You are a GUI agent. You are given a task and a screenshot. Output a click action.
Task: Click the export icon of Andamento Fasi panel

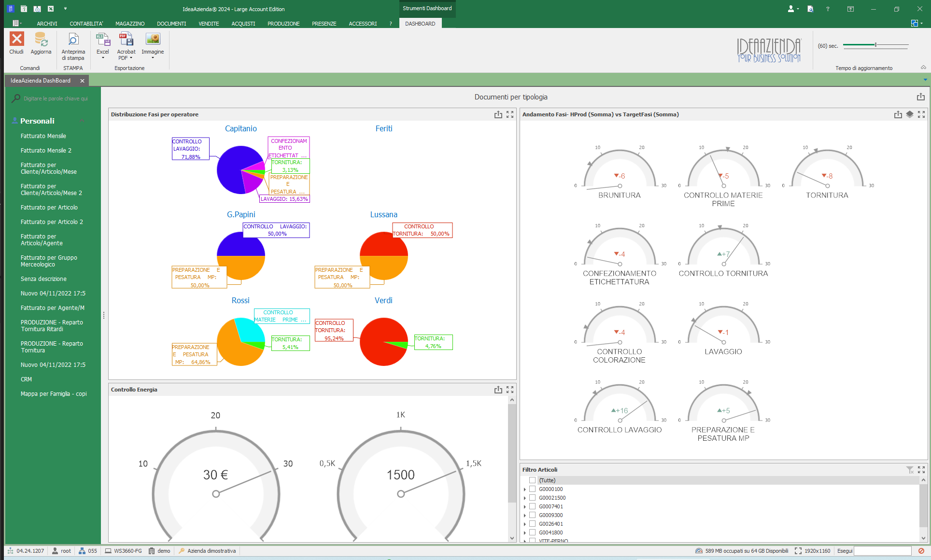click(898, 114)
